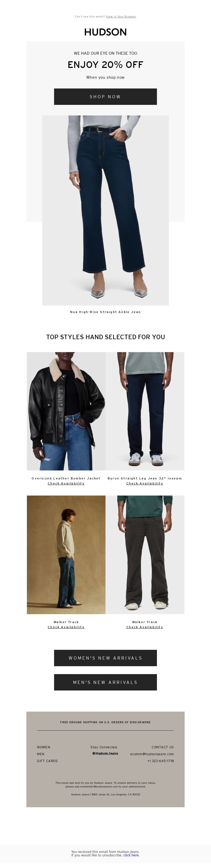Open the Oversized Leather Bomber Jacket photo
Viewport: 211px width, 868px height.
[x=66, y=411]
